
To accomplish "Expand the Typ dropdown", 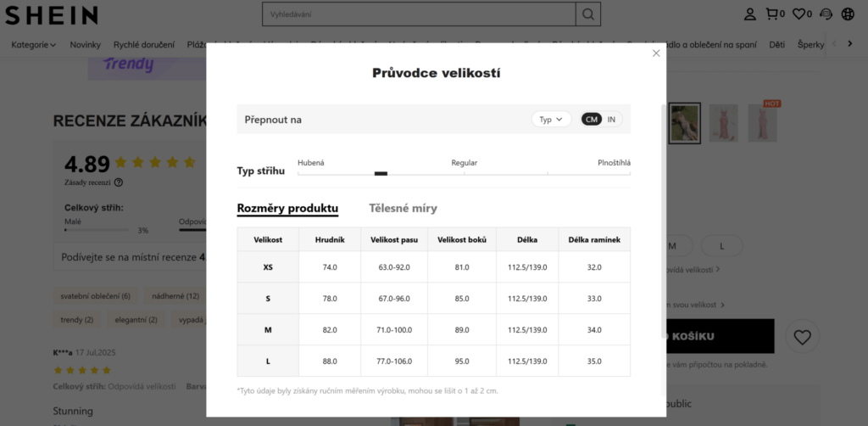I will [x=551, y=120].
